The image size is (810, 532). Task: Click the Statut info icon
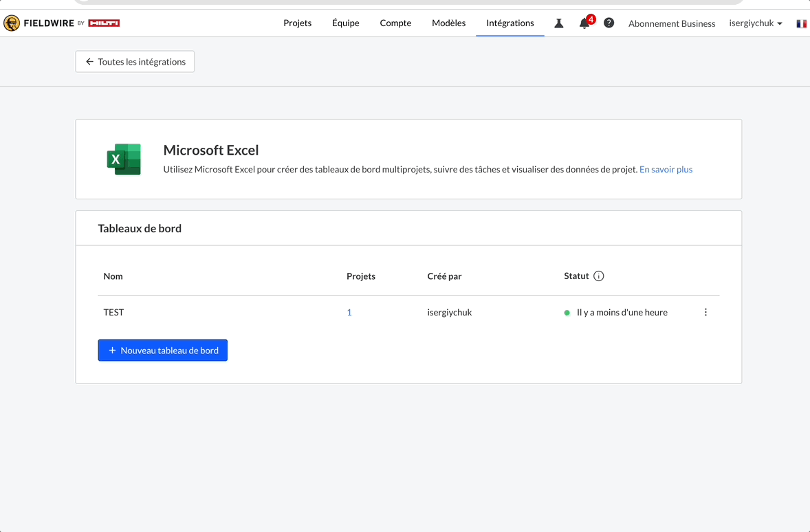599,276
